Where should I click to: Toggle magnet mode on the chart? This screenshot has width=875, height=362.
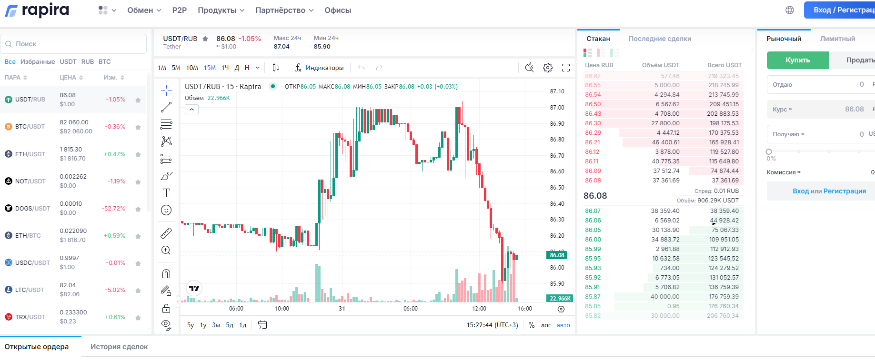coord(166,273)
